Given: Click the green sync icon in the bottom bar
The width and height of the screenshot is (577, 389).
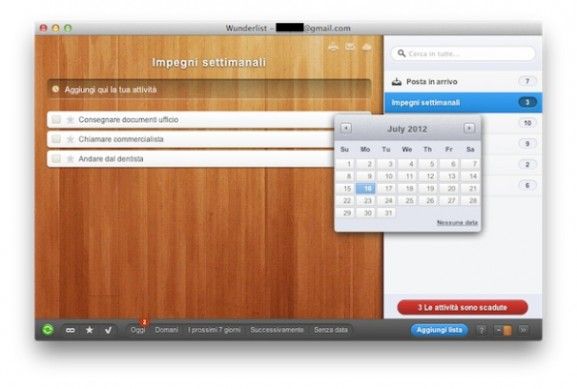Looking at the screenshot, I should click(x=48, y=330).
